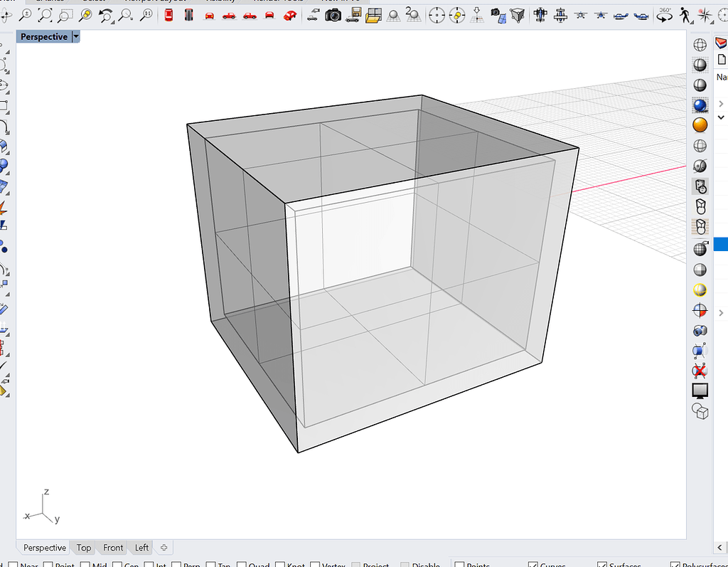This screenshot has width=728, height=567.
Task: Click the 360-degree turntable view icon
Action: click(663, 14)
